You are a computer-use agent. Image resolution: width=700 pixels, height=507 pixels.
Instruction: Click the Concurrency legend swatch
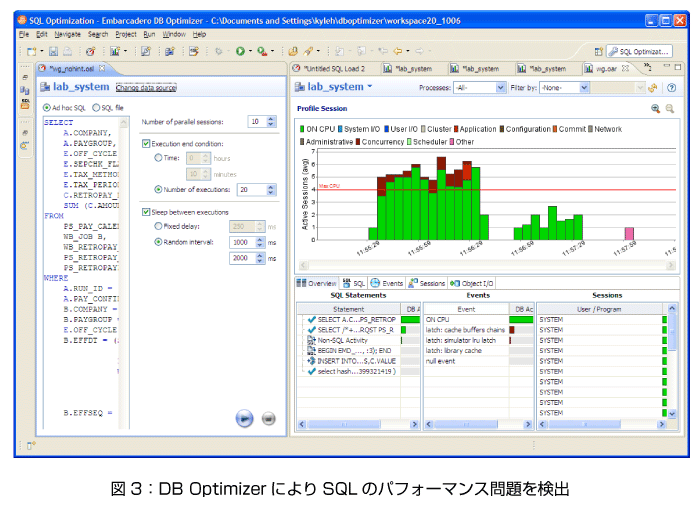pos(358,141)
